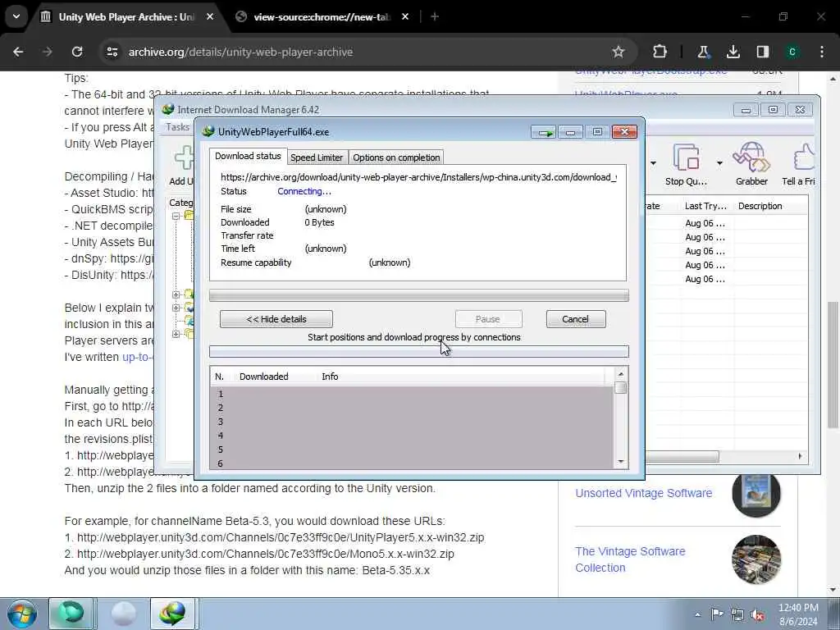The width and height of the screenshot is (840, 630).
Task: Click the white sphere taskbar icon
Action: point(123,614)
